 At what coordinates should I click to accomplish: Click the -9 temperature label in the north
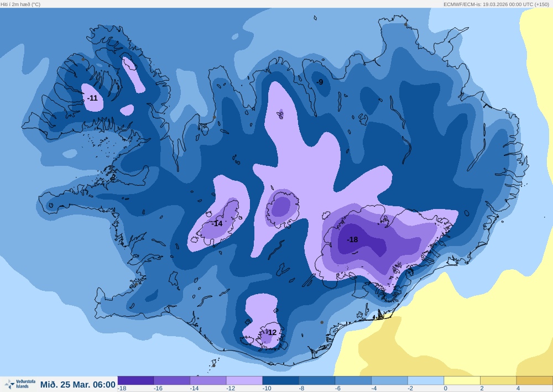pos(320,82)
